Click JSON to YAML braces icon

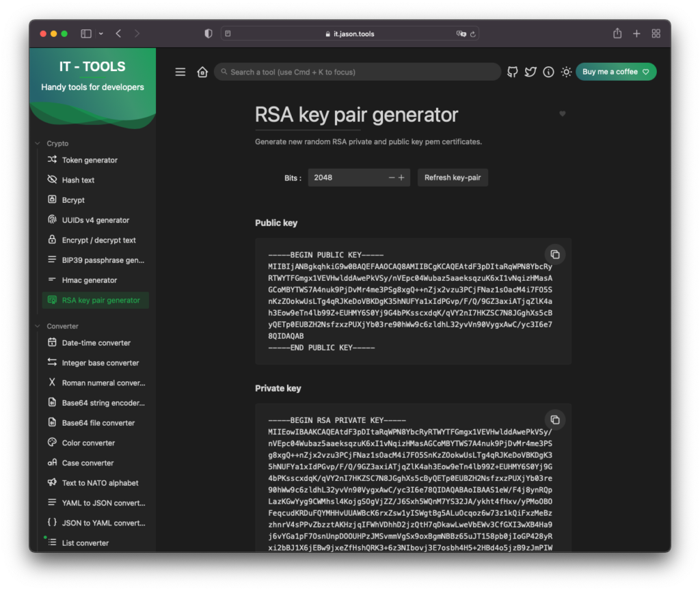(x=52, y=522)
